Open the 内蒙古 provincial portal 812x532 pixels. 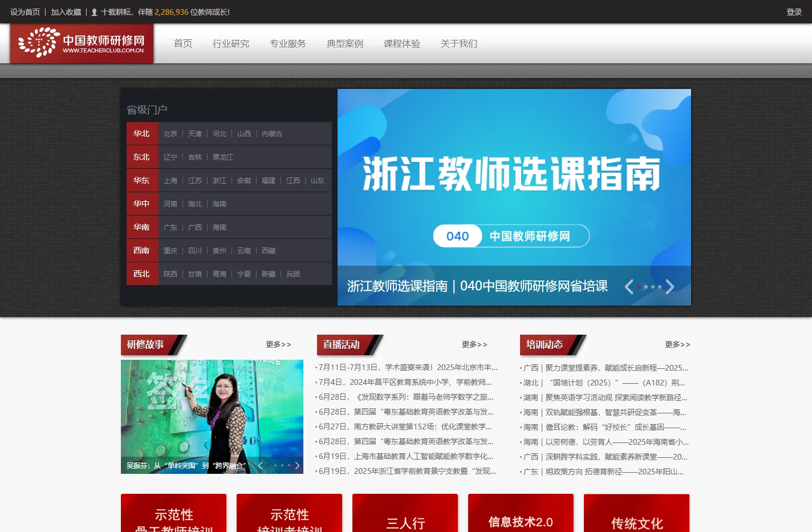pyautogui.click(x=272, y=133)
